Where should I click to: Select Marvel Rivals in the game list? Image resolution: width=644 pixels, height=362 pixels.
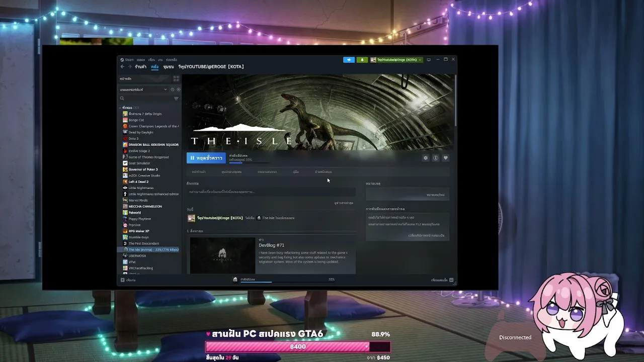click(x=138, y=200)
